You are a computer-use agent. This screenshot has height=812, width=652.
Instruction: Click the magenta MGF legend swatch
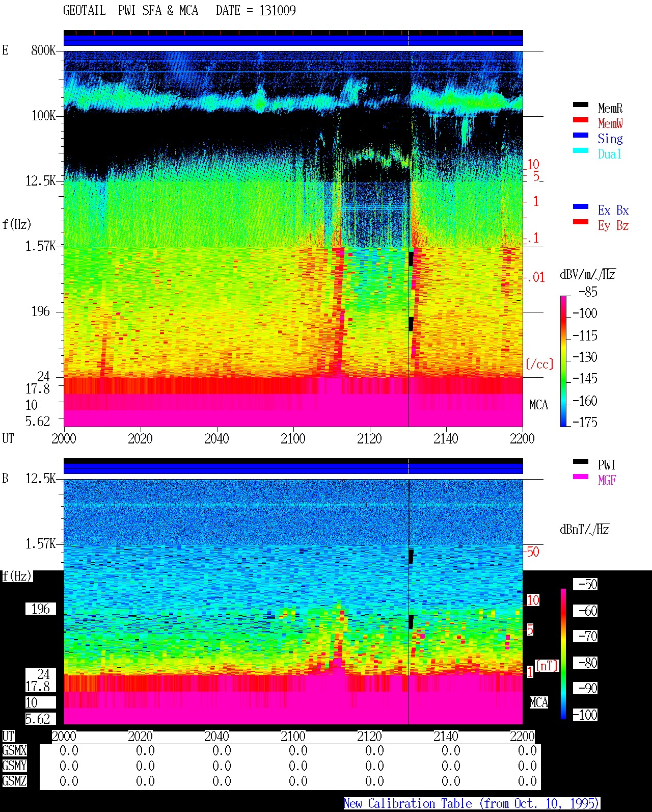tap(581, 477)
